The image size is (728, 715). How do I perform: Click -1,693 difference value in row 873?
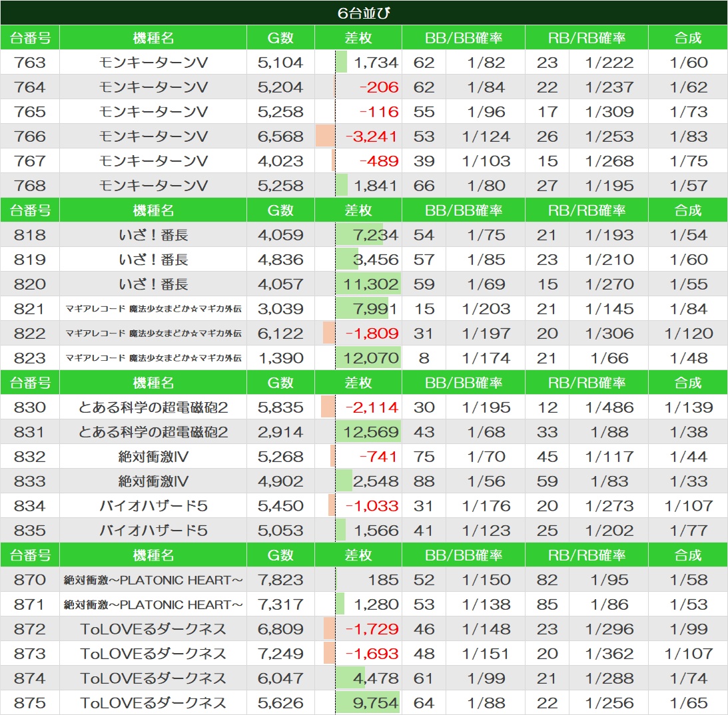tap(372, 653)
